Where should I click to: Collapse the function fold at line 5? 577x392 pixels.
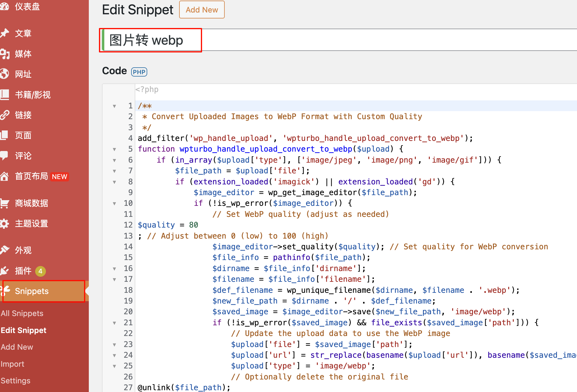pyautogui.click(x=114, y=149)
